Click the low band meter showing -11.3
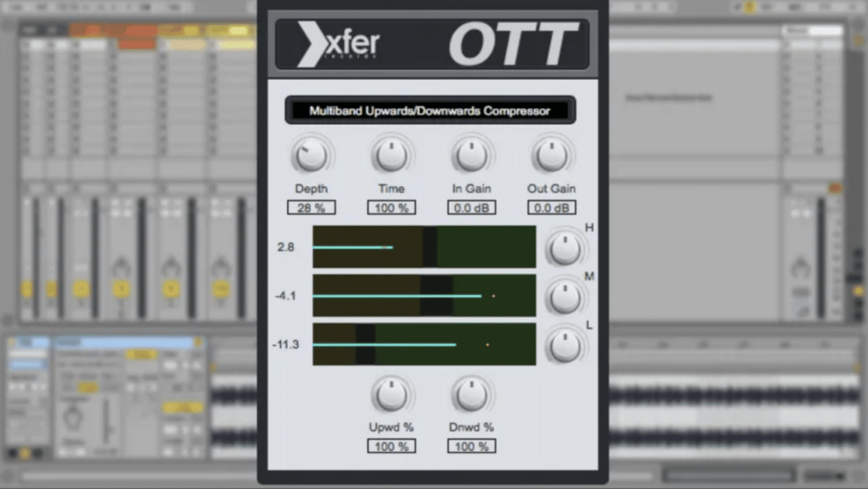This screenshot has width=868, height=489. 424,344
